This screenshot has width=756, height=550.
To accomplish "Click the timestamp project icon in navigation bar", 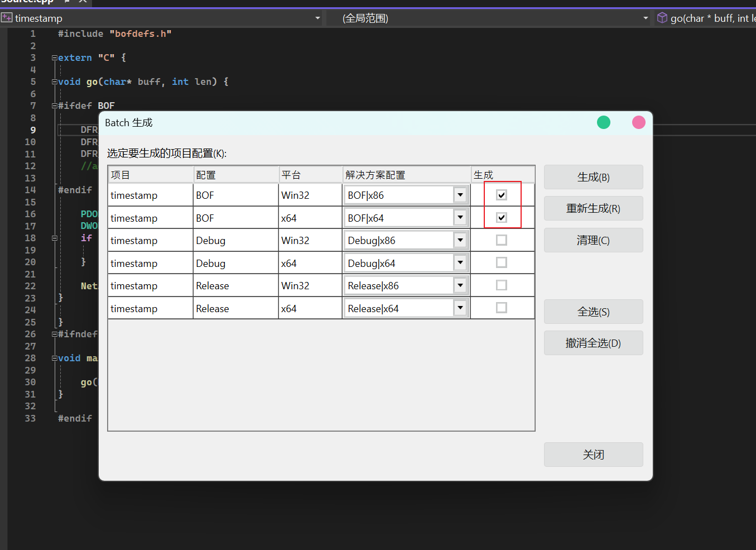I will pyautogui.click(x=7, y=18).
